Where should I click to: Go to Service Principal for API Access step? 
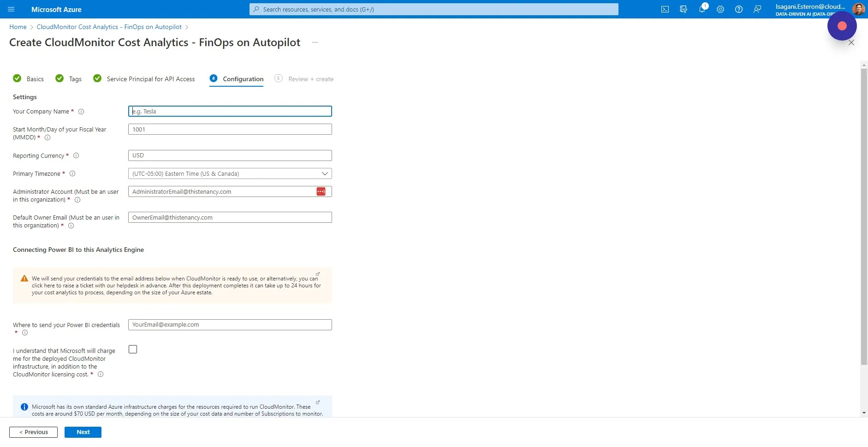(x=144, y=79)
